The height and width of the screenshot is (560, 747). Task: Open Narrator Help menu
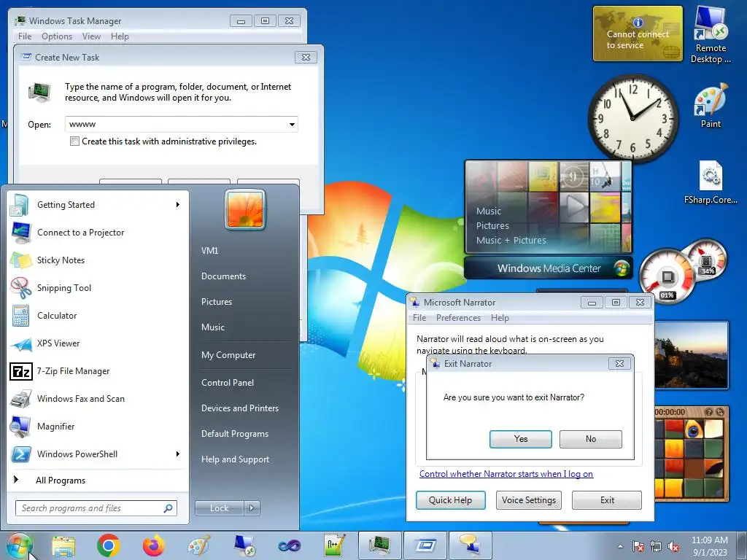500,318
